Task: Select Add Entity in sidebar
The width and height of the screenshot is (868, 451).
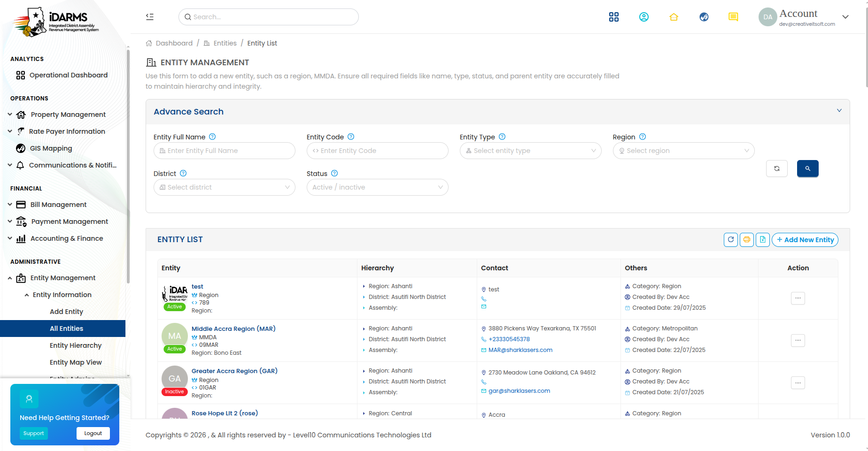Action: coord(66,312)
